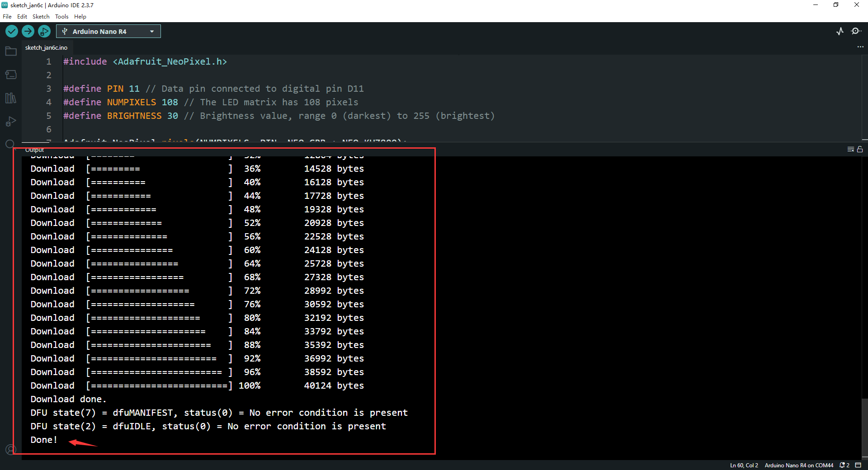Image resolution: width=868 pixels, height=470 pixels.
Task: Clear the Output panel contents
Action: tap(850, 149)
